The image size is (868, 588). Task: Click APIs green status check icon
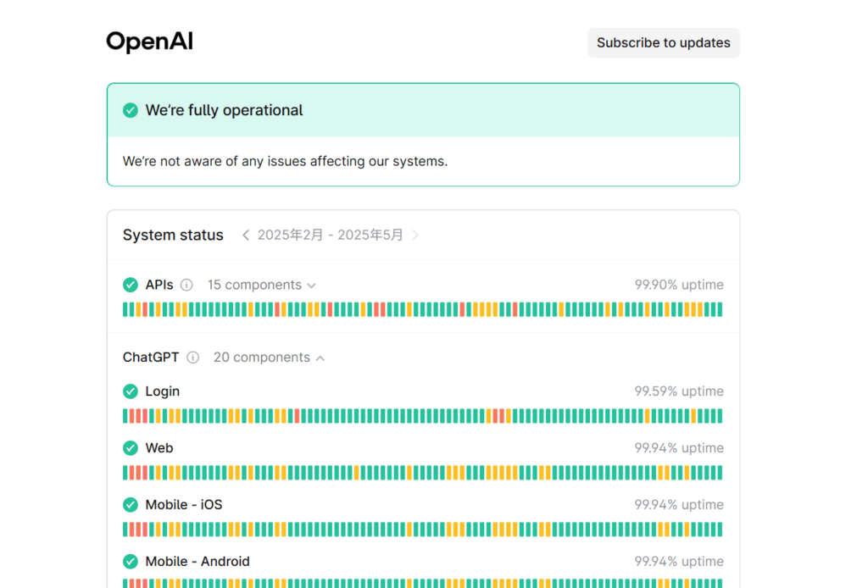pyautogui.click(x=130, y=285)
